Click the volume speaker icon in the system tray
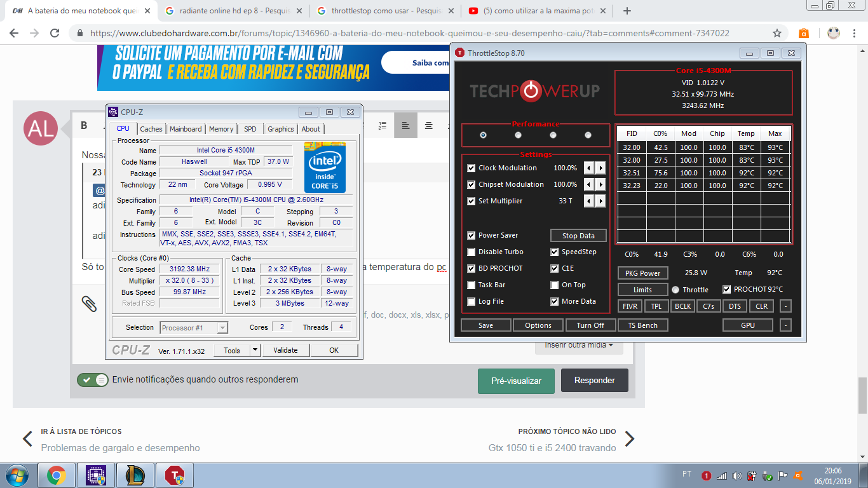The image size is (868, 488). 737,475
